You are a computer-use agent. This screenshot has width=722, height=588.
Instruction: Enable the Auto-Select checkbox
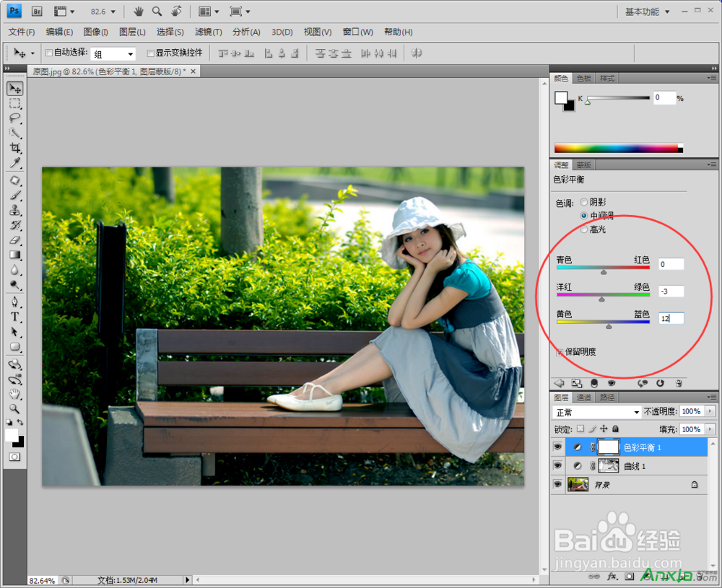[49, 53]
